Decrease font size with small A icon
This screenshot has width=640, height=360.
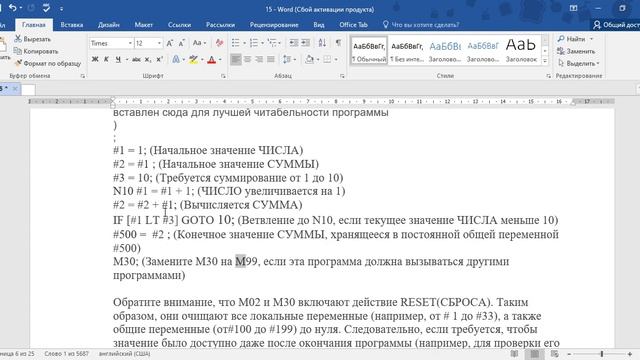pyautogui.click(x=182, y=43)
